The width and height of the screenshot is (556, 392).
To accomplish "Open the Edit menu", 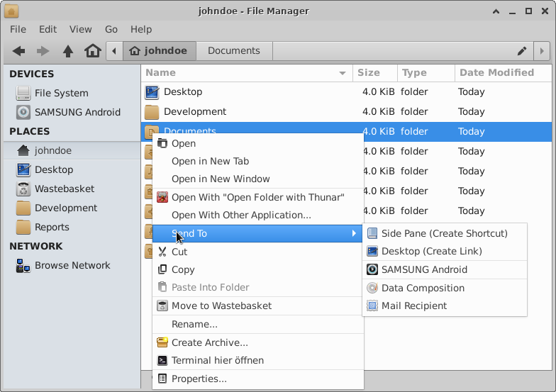I will click(48, 30).
